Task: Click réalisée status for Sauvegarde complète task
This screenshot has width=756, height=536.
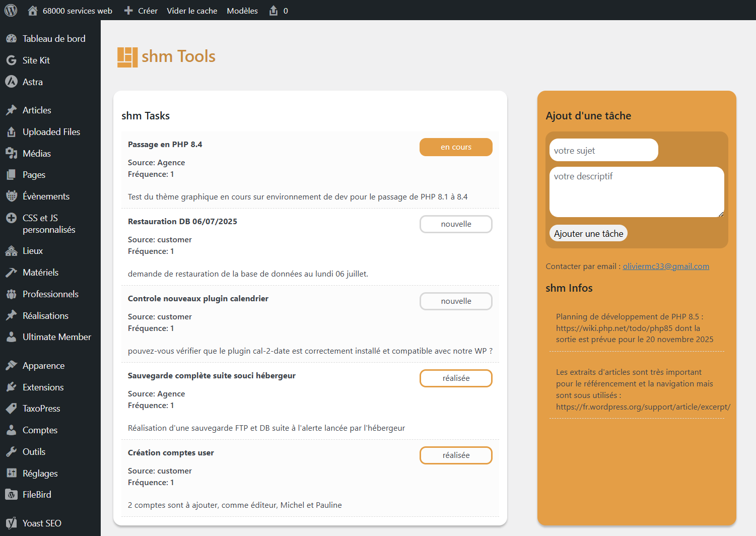Action: coord(456,378)
